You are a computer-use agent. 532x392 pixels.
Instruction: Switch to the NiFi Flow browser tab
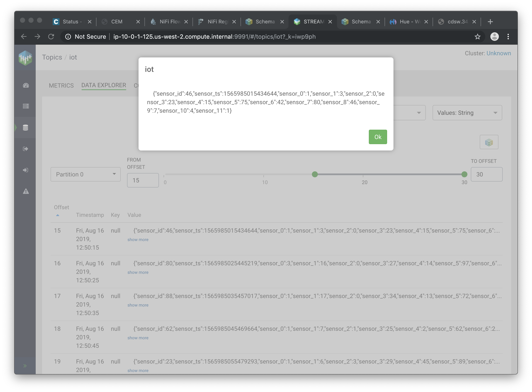[169, 22]
